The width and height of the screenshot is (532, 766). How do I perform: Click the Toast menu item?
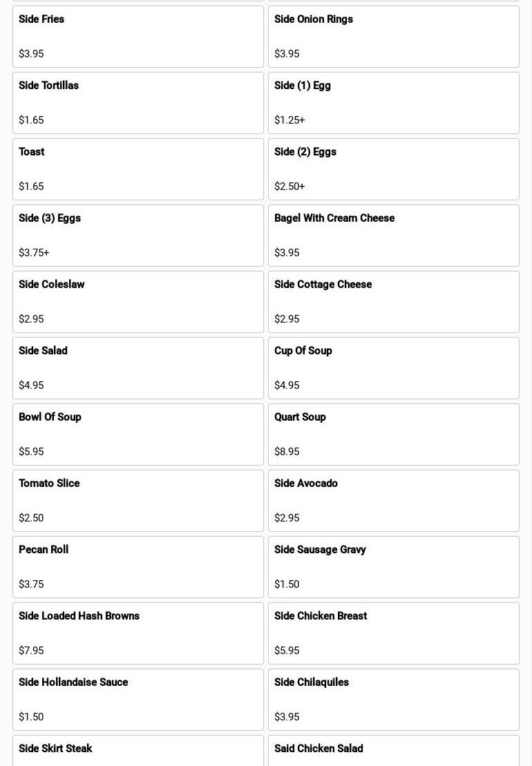click(138, 169)
